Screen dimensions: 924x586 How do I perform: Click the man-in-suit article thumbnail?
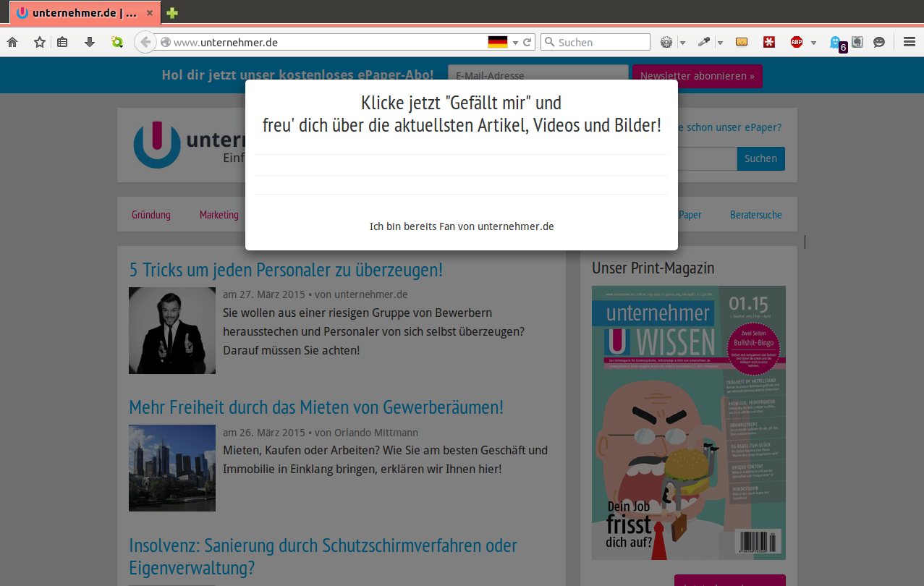click(x=172, y=331)
